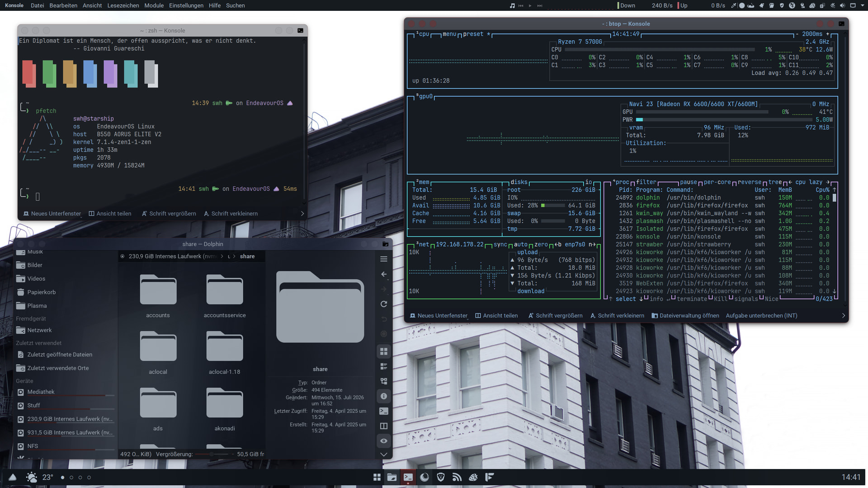Expand the zsh Konsole toolbar overflow chevron
868x488 pixels.
click(302, 214)
